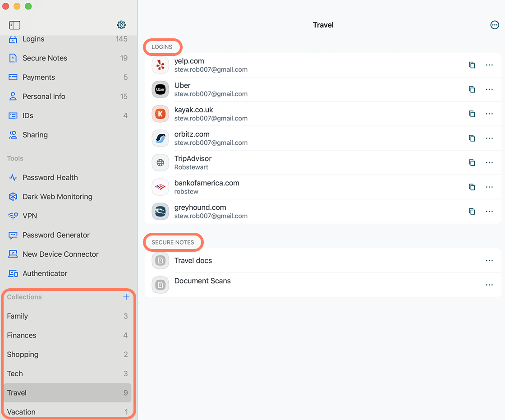
Task: Click the yelp.com logo icon
Action: [x=160, y=65]
